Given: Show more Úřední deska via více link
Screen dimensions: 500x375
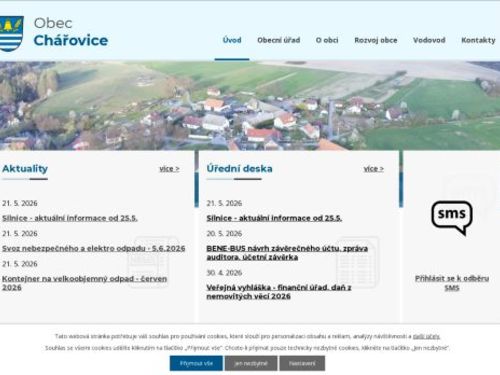Looking at the screenshot, I should click(x=374, y=169).
